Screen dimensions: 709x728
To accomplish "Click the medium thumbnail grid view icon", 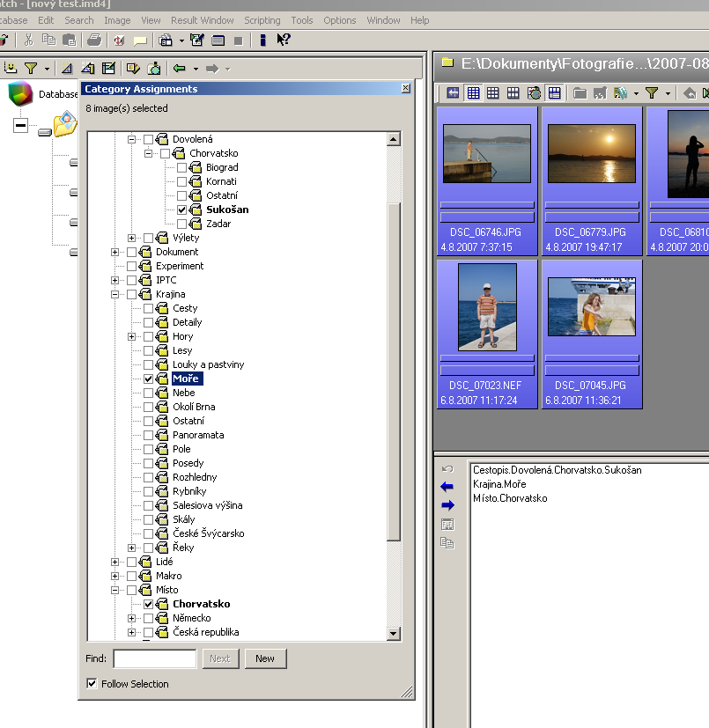I will click(493, 93).
